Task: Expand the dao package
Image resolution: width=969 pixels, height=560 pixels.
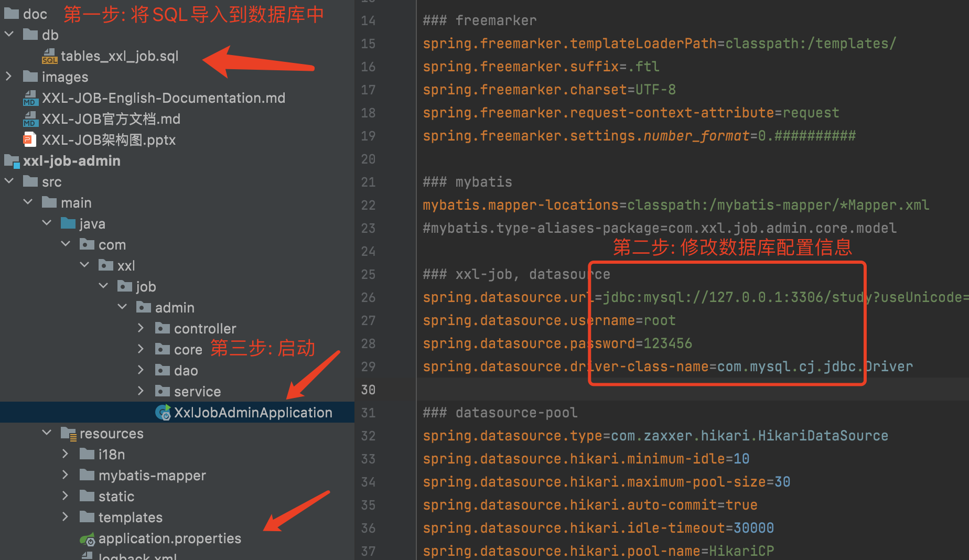Action: [141, 370]
